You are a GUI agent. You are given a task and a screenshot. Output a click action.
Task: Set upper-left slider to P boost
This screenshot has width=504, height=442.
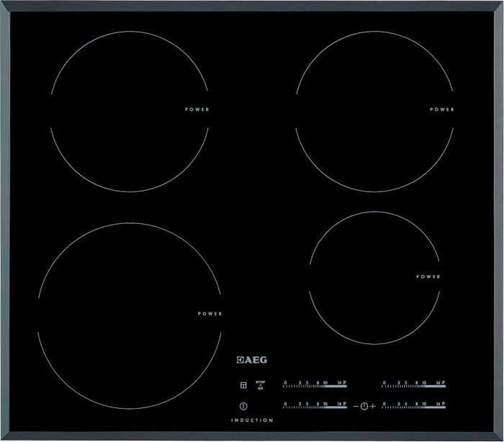click(x=345, y=383)
